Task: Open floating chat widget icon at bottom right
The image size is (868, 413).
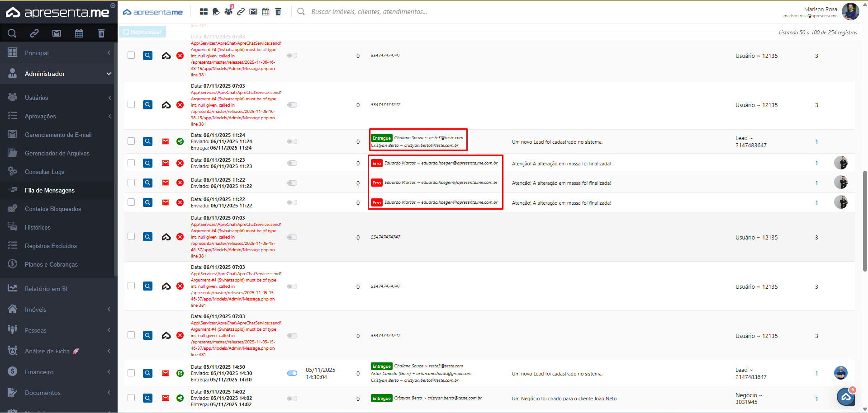Action: click(x=845, y=397)
